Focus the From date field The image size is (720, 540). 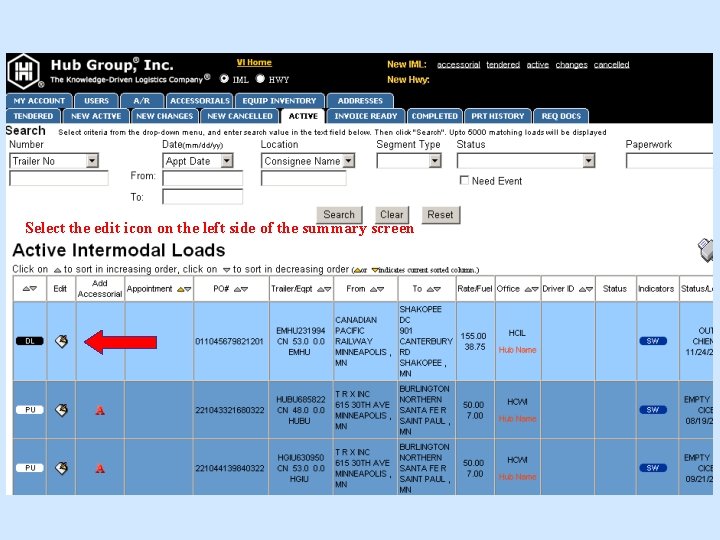tap(202, 178)
